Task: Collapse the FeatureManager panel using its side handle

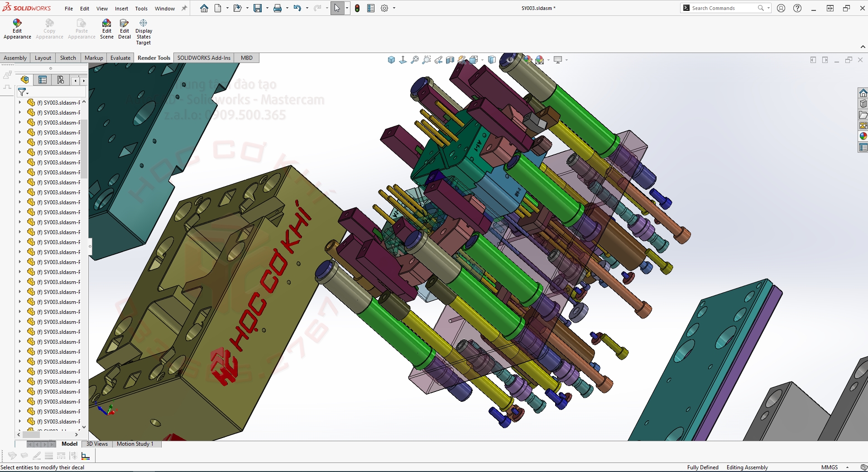Action: click(90, 247)
